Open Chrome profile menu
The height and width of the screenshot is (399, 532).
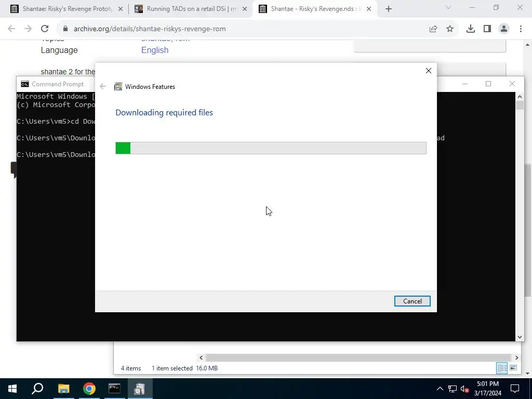[504, 29]
